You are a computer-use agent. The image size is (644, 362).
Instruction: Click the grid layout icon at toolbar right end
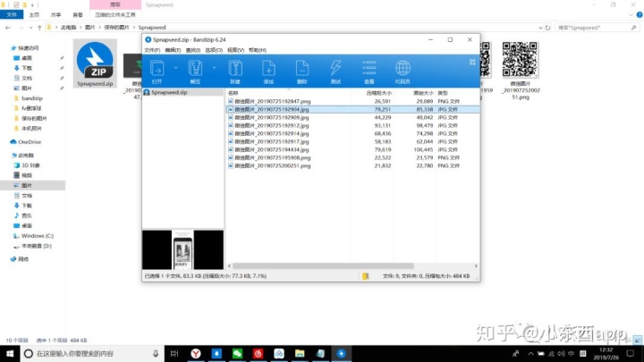pos(472,62)
